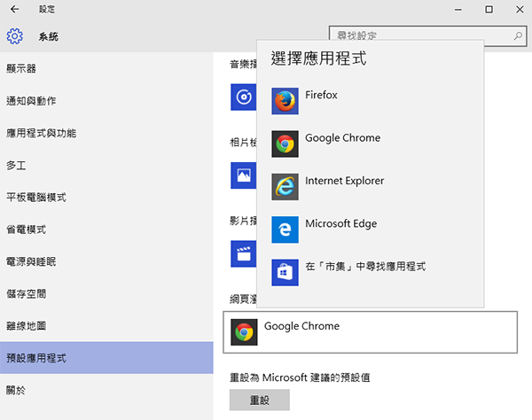Image resolution: width=532 pixels, height=420 pixels.
Task: Select the Firefox label in the list
Action: [x=321, y=95]
